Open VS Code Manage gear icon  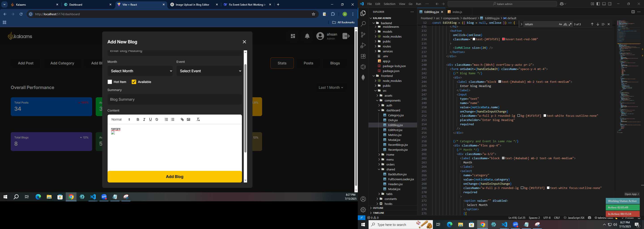(363, 210)
